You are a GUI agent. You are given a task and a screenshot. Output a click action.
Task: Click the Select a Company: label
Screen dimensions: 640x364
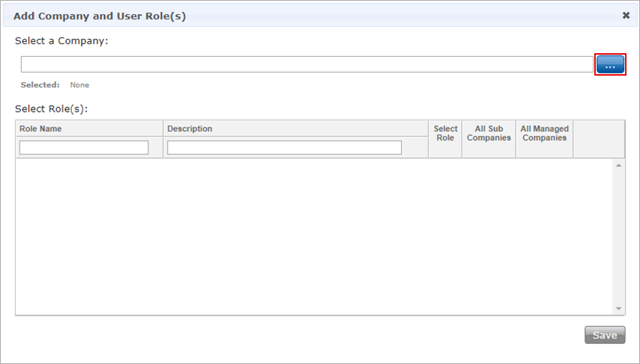61,40
